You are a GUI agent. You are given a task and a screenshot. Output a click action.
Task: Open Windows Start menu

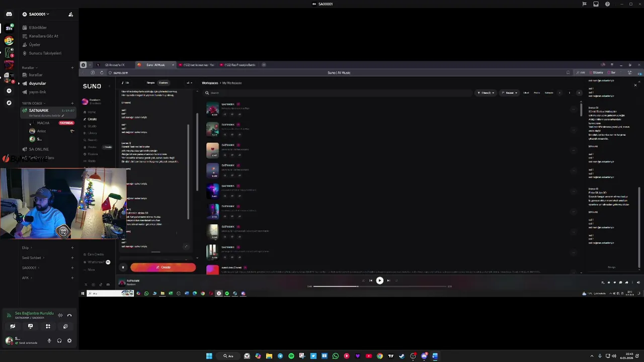209,356
